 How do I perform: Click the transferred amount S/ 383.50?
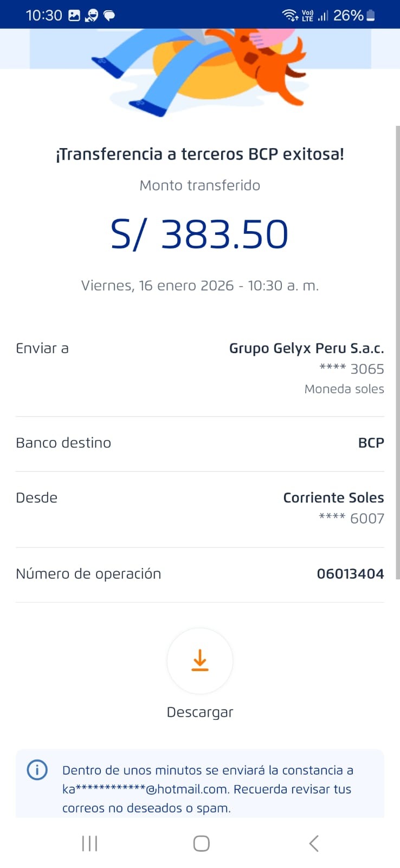(199, 234)
